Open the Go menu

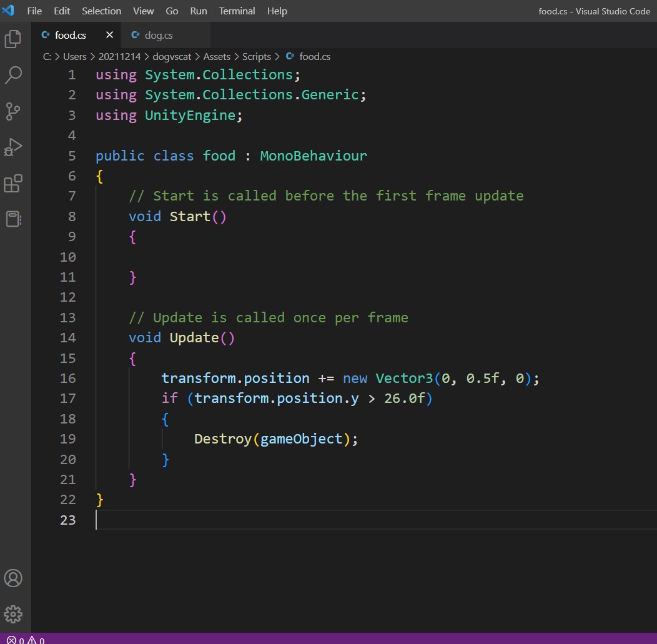click(x=172, y=11)
